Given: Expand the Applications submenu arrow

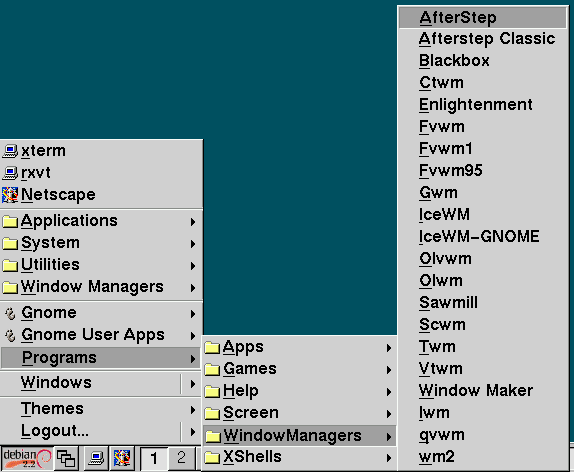Looking at the screenshot, I should point(193,222).
